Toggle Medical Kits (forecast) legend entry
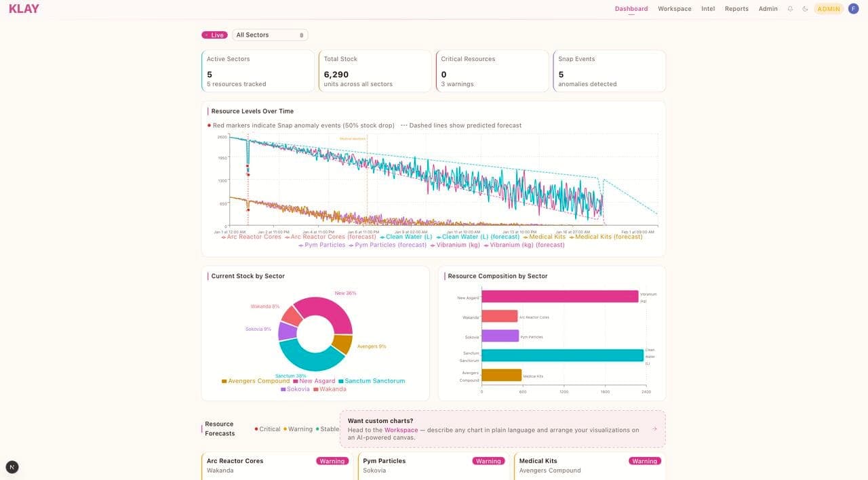This screenshot has width=868, height=480. pos(606,237)
